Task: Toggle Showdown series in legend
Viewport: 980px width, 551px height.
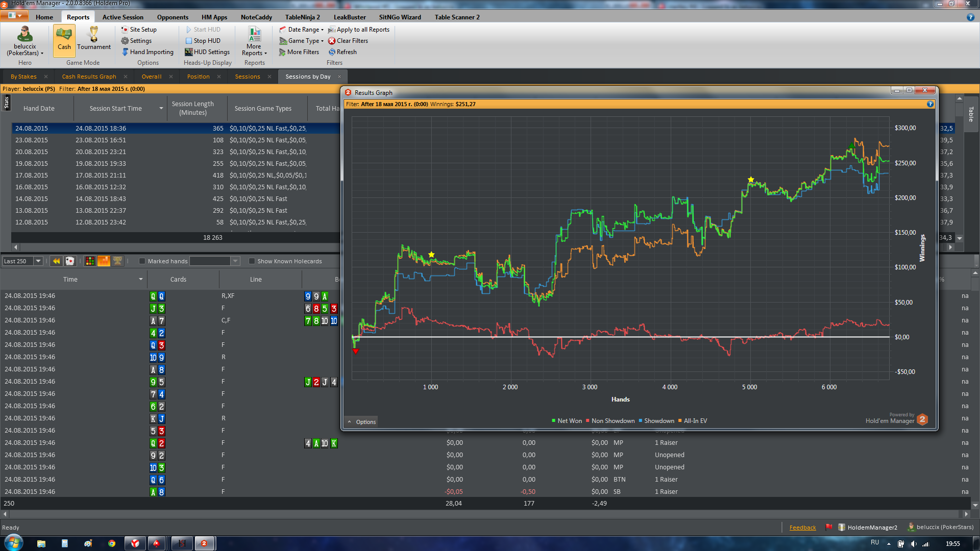Action: click(656, 421)
